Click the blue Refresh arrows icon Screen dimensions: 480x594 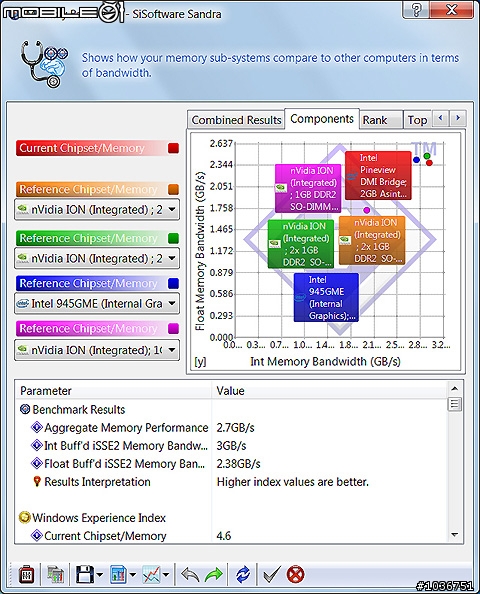[243, 575]
